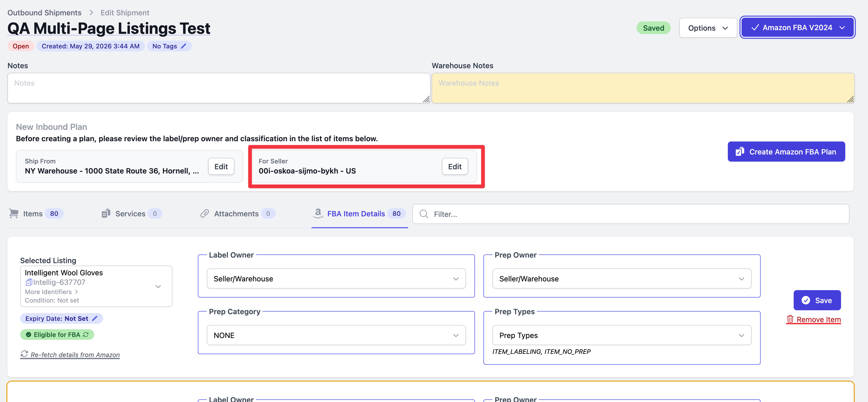Click the pencil icon beside No Tags
868x402 pixels.
coord(183,46)
